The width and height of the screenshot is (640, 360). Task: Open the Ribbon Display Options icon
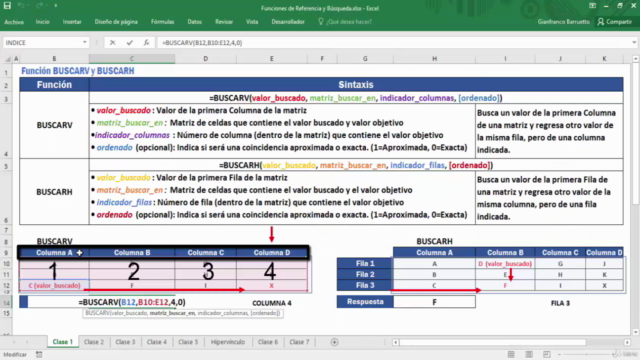(x=592, y=6)
